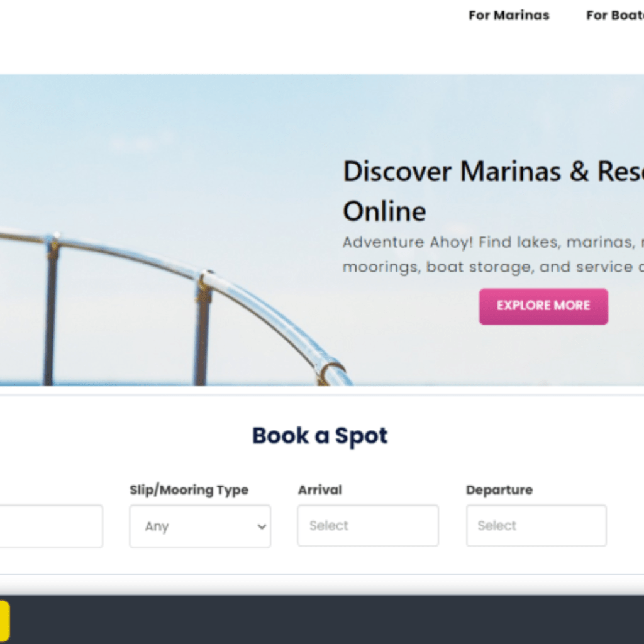Click the partially visible field left of Slip/Mooring Type
644x644 pixels.
click(x=50, y=526)
